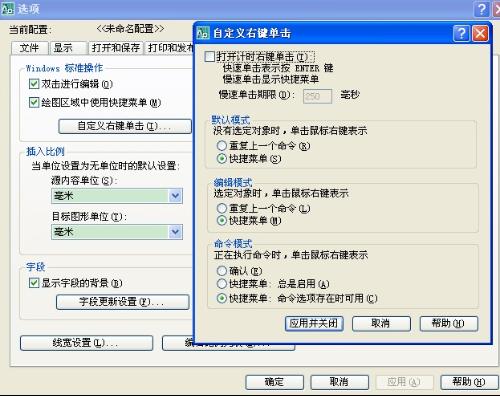
Task: Toggle 显示字段的背景 checkbox
Action: tap(34, 283)
